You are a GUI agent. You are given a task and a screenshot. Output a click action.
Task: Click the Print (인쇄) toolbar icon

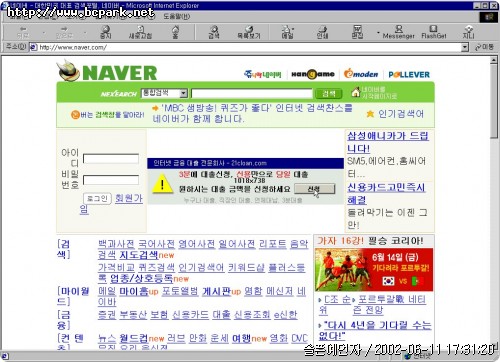[322, 32]
